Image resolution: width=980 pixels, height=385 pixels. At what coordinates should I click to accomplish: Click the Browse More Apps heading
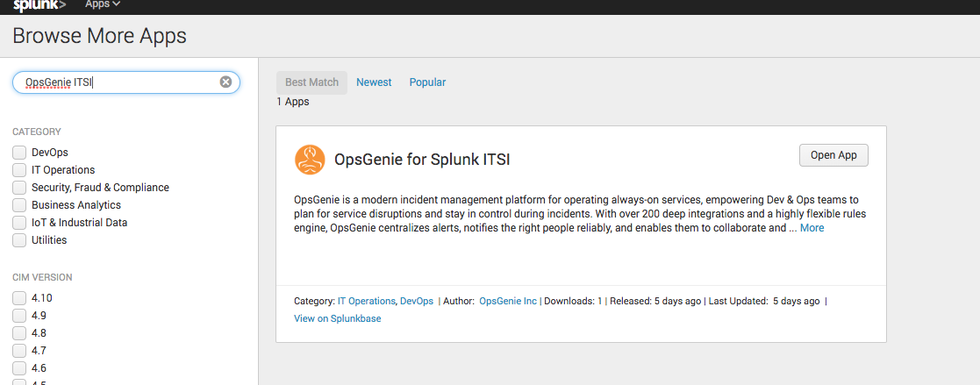(x=99, y=36)
